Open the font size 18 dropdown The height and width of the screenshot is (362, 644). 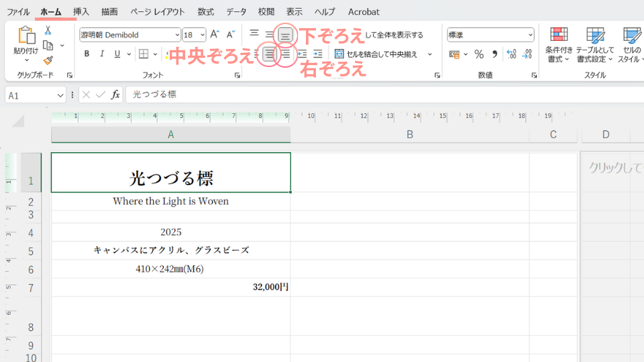point(203,35)
